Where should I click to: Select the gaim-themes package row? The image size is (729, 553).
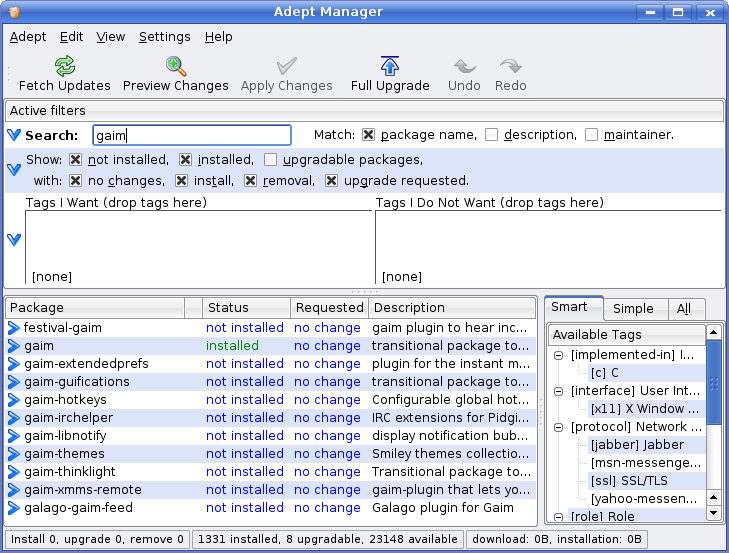65,454
